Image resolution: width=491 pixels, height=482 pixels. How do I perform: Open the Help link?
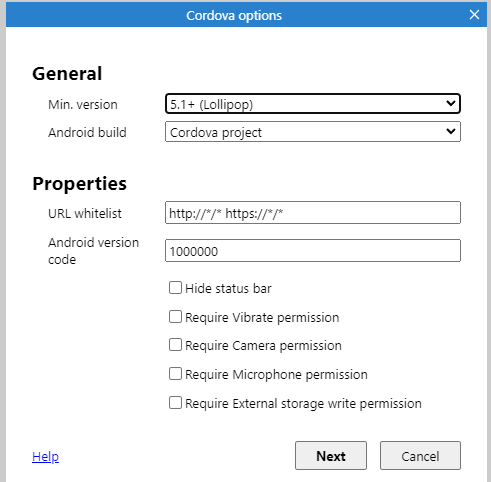click(45, 456)
